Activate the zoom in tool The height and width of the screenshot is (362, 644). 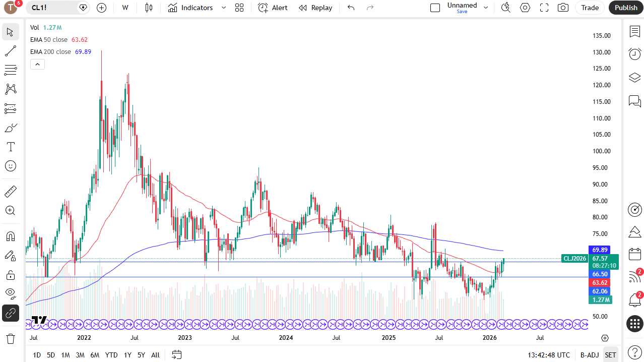point(10,211)
